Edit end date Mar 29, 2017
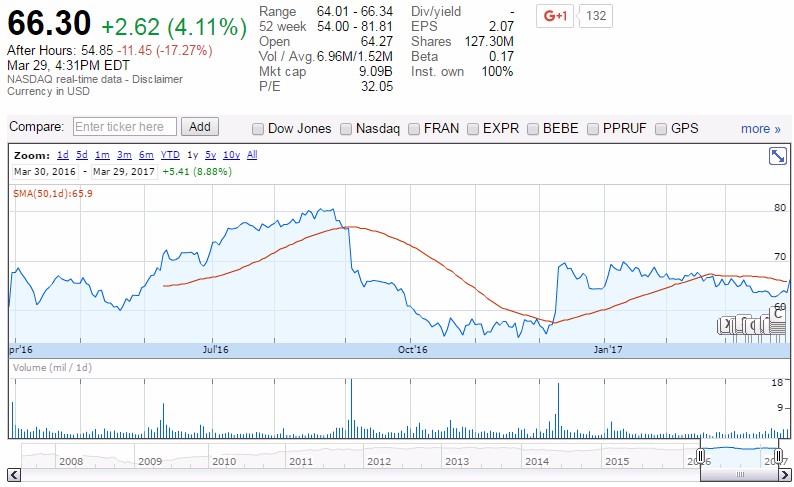 point(124,172)
